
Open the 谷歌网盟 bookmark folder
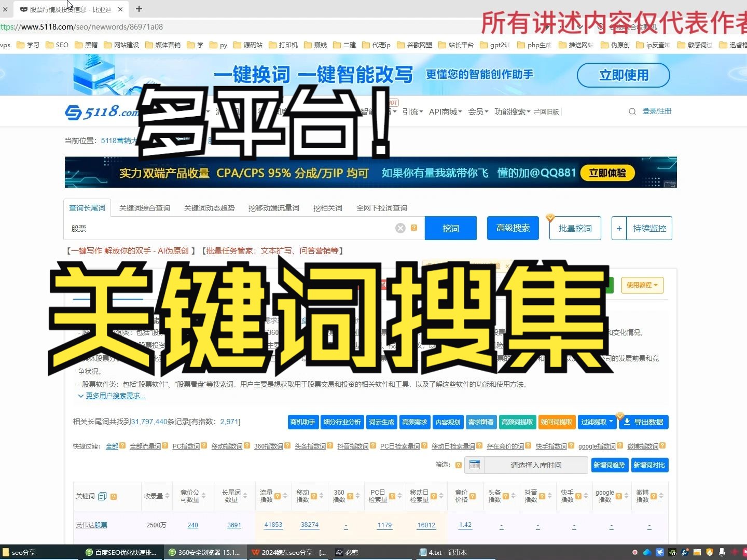click(414, 45)
